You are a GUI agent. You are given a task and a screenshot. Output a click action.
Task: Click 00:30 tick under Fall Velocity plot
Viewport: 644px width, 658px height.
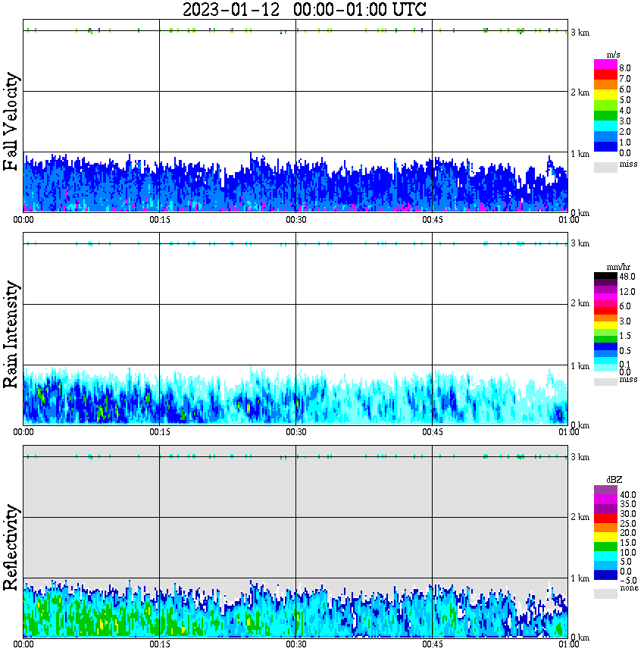point(296,220)
